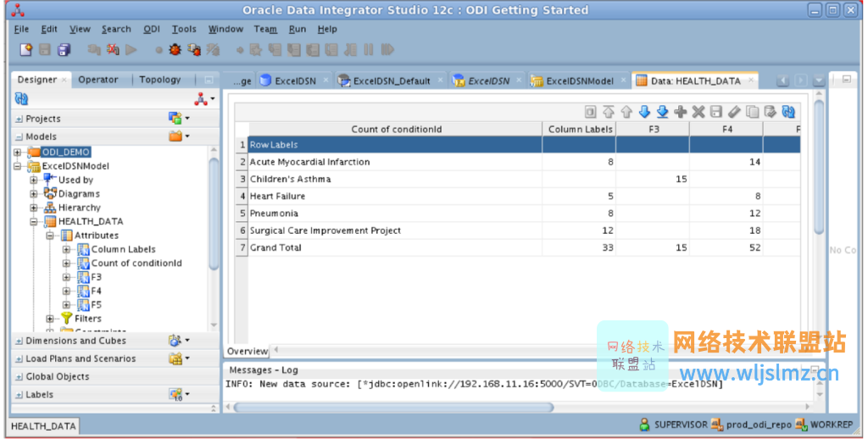
Task: Collapse the Attributes node
Action: click(x=50, y=235)
